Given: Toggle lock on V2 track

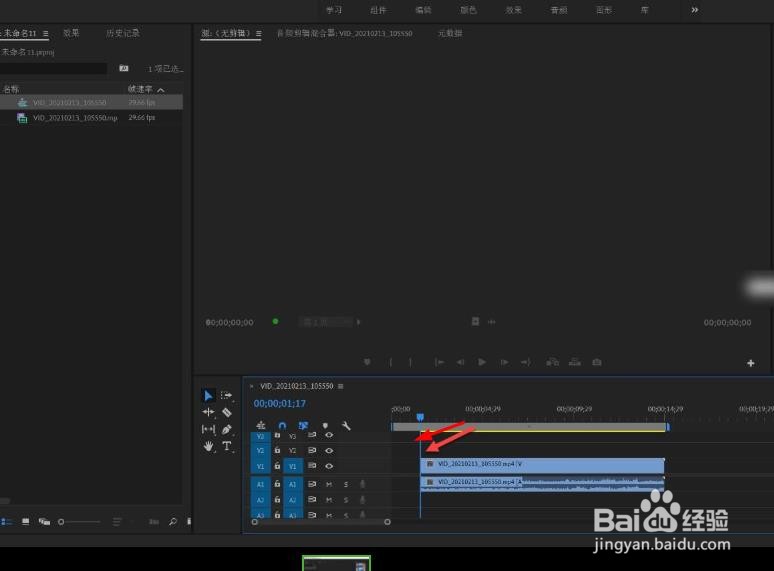Looking at the screenshot, I should (x=277, y=451).
